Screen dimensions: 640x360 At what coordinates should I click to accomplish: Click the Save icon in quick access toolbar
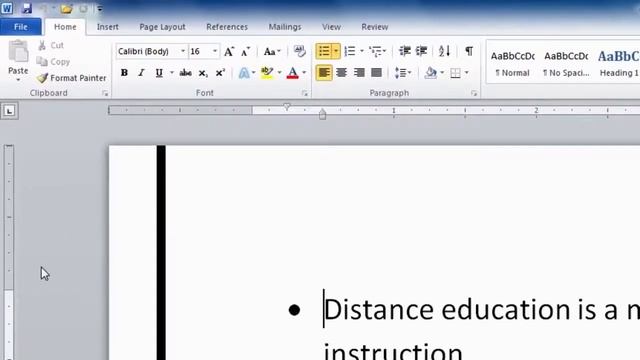pos(27,8)
